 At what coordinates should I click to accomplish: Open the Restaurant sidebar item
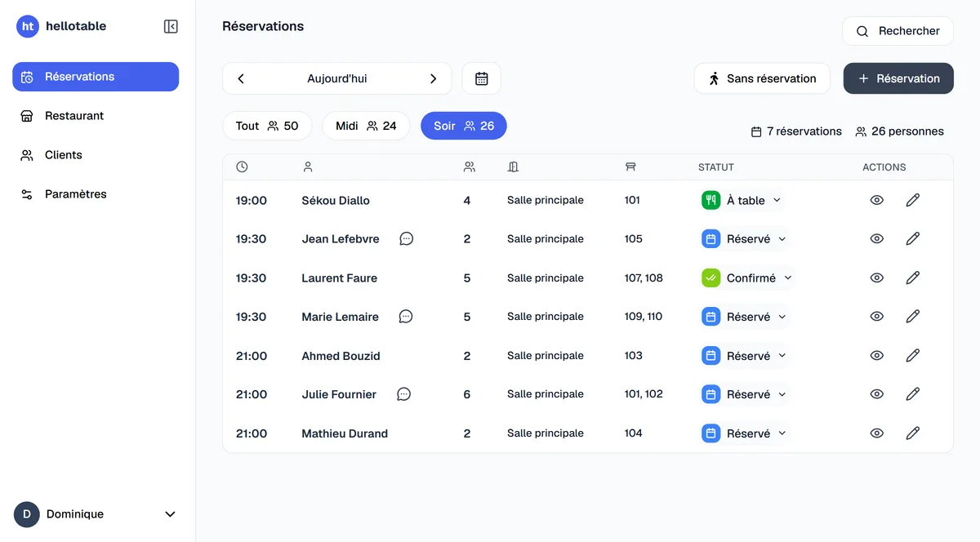coord(96,116)
